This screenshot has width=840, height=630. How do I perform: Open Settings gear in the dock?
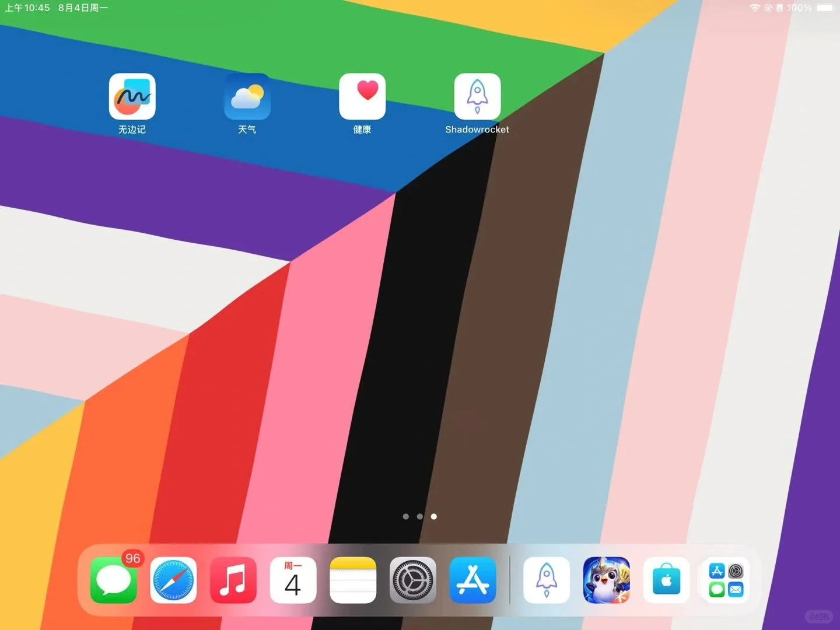pyautogui.click(x=412, y=580)
